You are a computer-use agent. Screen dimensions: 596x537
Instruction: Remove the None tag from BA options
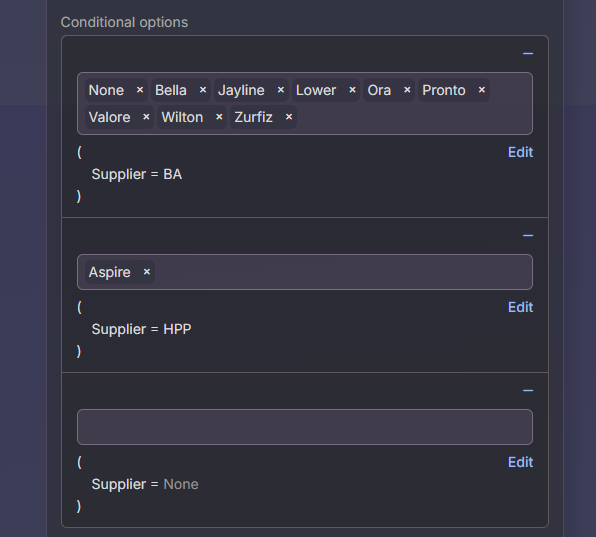(140, 90)
